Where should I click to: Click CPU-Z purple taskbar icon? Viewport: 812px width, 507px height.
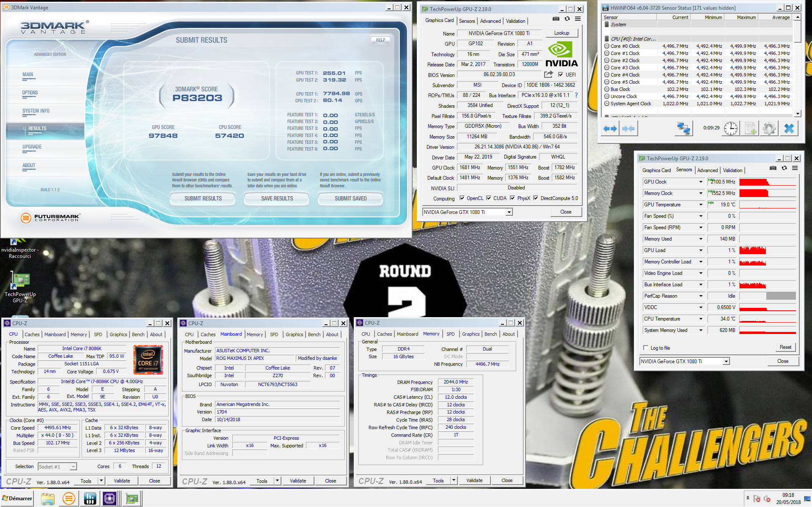[110, 499]
